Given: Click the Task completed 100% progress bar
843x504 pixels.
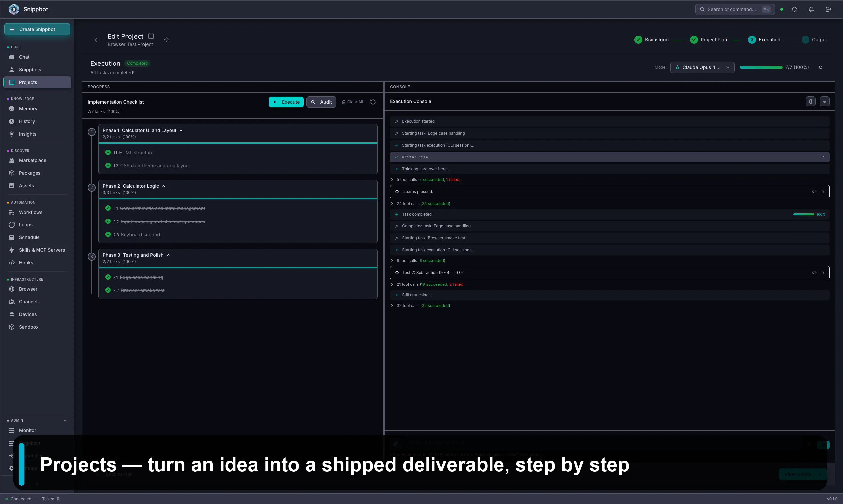Looking at the screenshot, I should coord(804,214).
